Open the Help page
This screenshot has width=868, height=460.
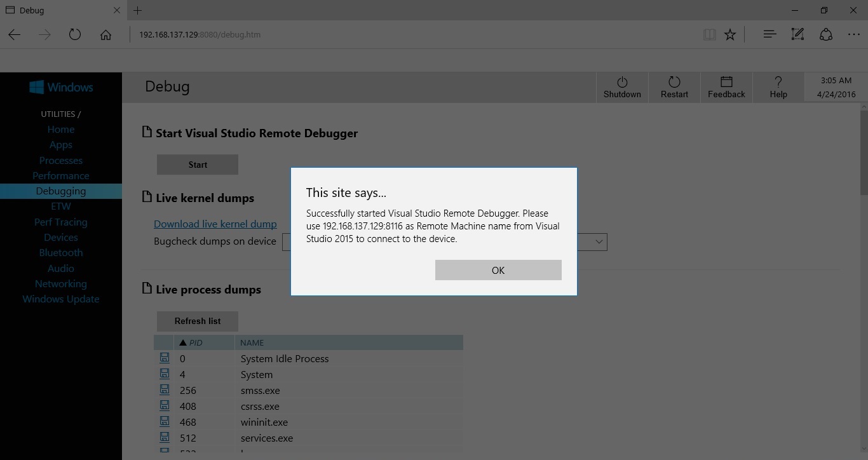[x=778, y=88]
